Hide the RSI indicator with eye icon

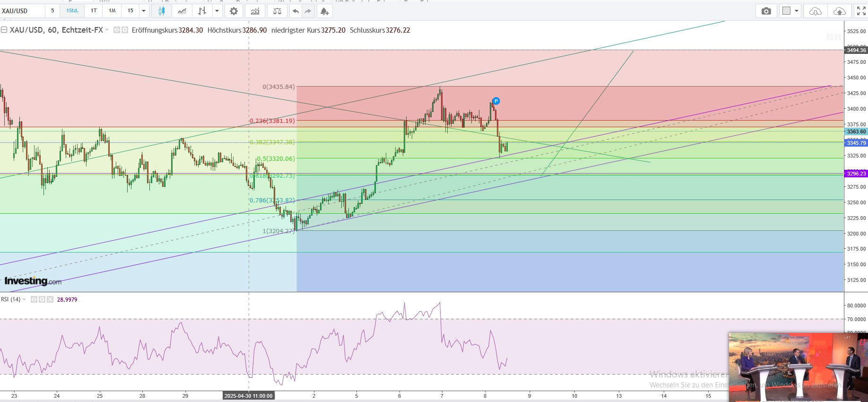coord(34,299)
